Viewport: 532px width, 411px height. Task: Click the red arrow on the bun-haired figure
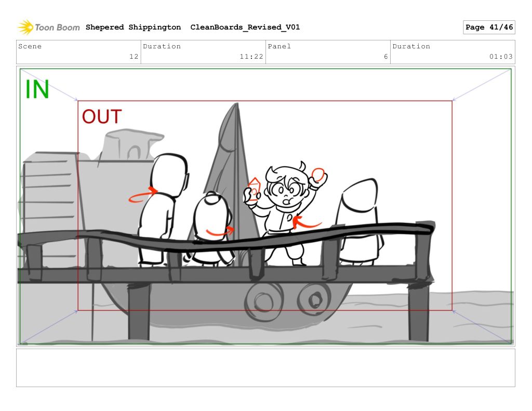coord(220,231)
